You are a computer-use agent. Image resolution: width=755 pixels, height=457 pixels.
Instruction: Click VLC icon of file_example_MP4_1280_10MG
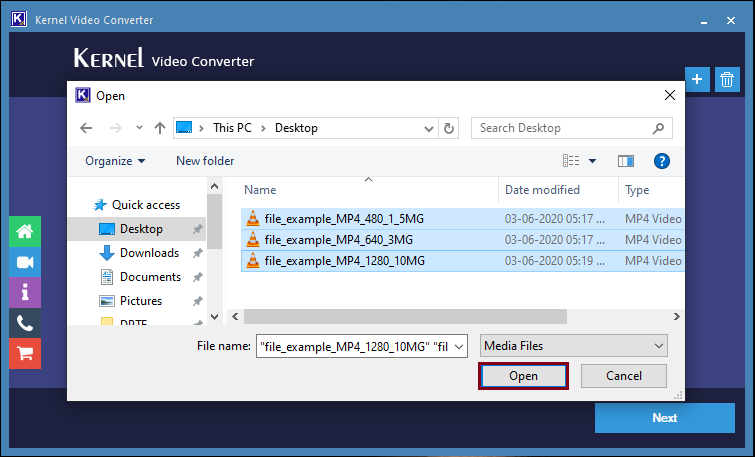[253, 261]
